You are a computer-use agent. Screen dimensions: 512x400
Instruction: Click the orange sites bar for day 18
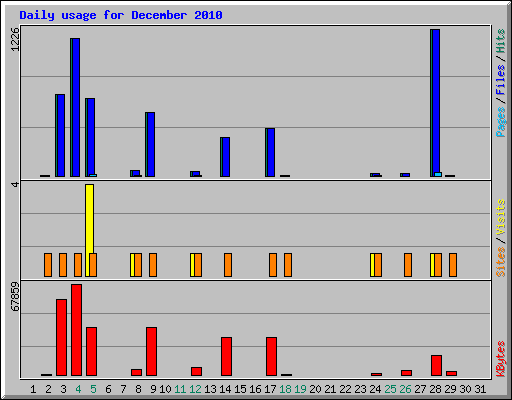288,265
